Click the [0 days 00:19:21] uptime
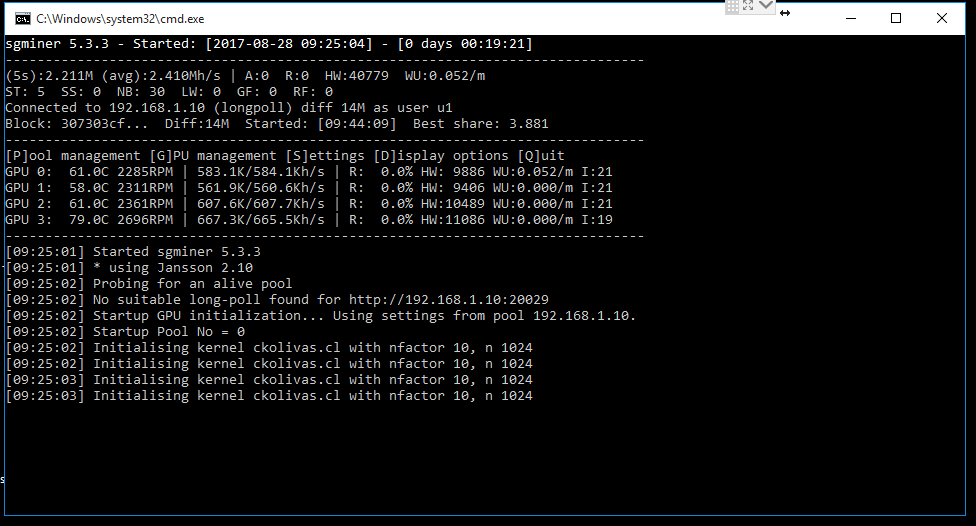Screen dimensions: 976x526 465,44
